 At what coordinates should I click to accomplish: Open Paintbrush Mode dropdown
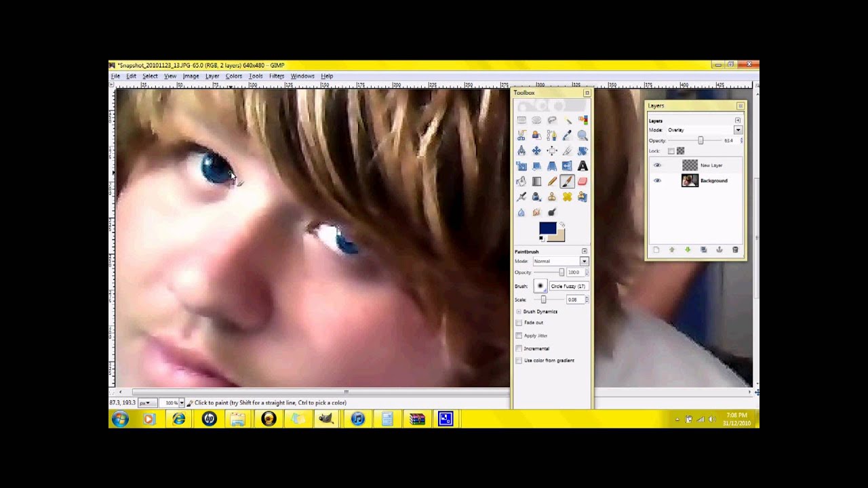point(561,261)
